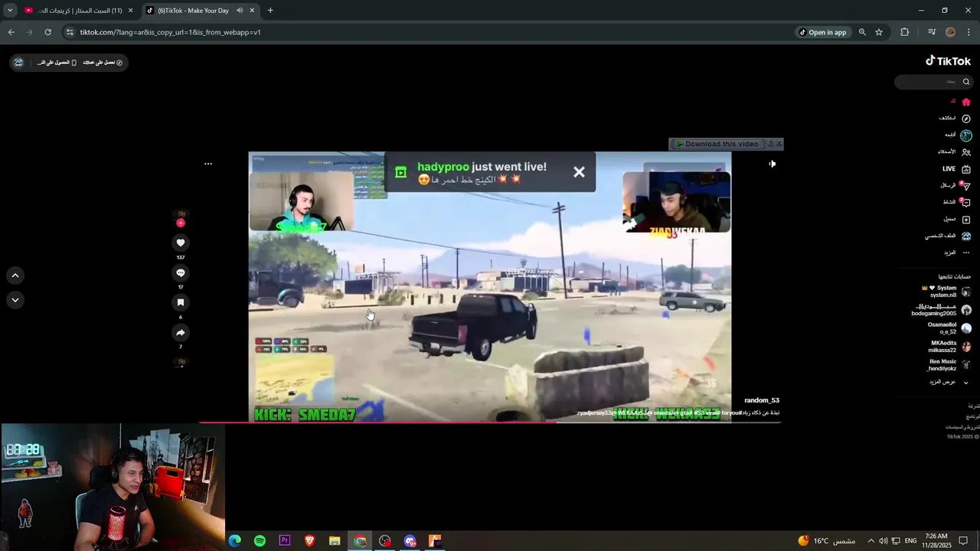
Task: Share the video using the arrow icon
Action: pyautogui.click(x=181, y=333)
